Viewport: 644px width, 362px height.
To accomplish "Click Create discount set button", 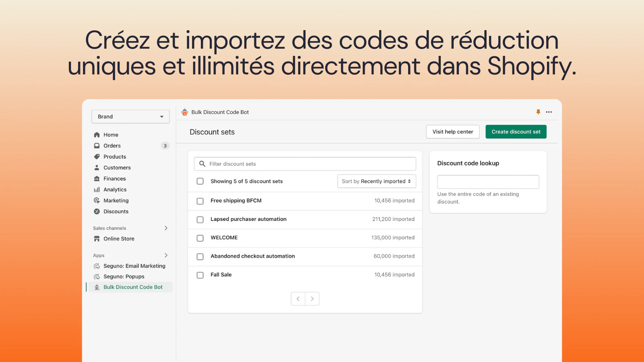I will click(516, 132).
